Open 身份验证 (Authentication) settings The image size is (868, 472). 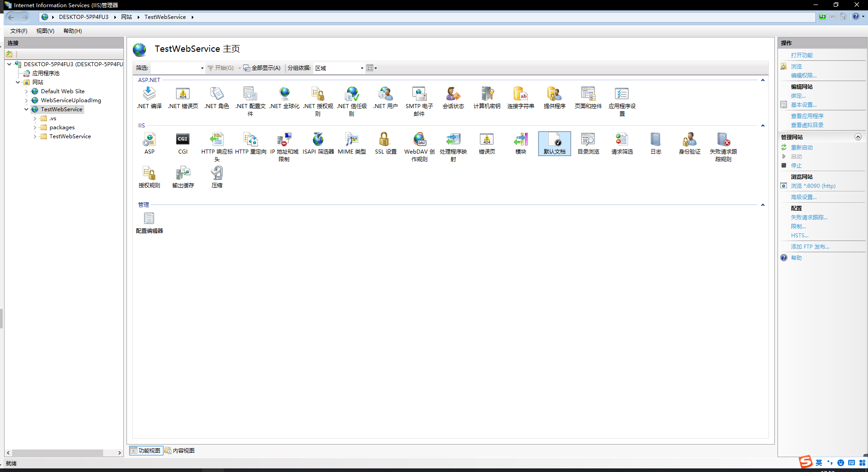pos(689,143)
